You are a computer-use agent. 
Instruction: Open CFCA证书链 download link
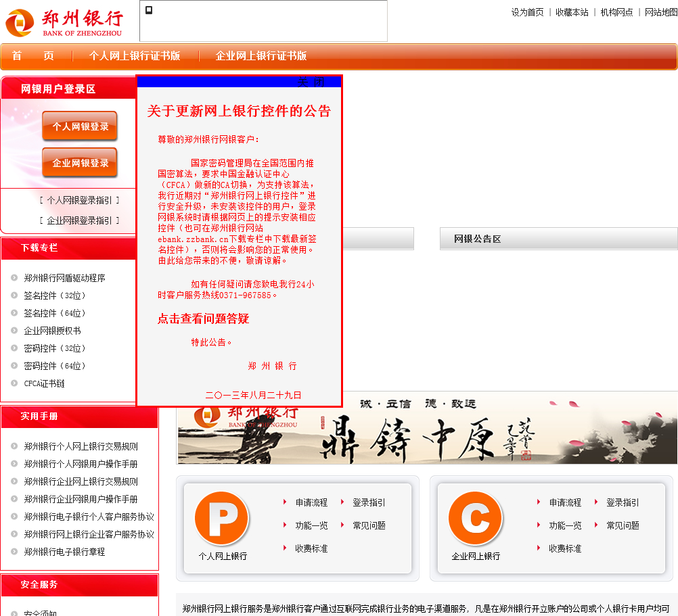(x=44, y=383)
